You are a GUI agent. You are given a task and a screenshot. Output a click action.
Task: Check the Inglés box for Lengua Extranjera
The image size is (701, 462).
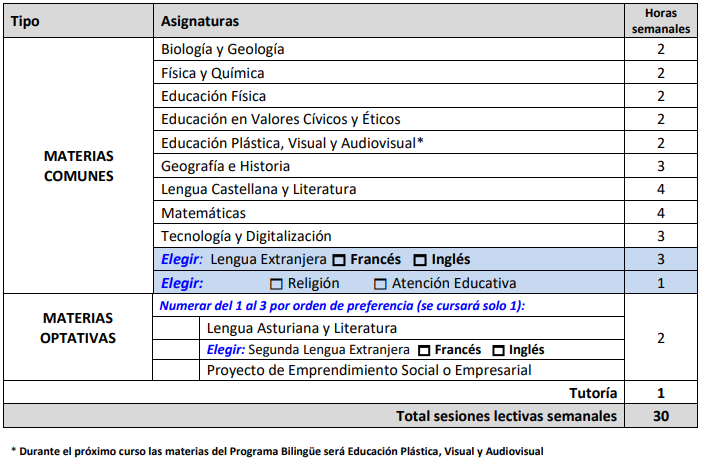(420, 260)
